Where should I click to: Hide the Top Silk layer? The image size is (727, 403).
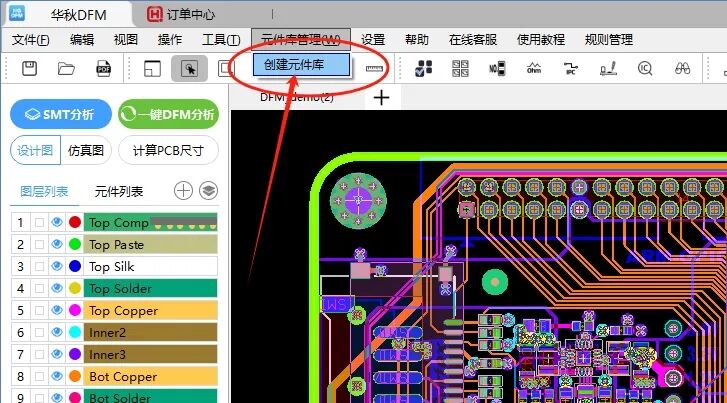(x=57, y=266)
